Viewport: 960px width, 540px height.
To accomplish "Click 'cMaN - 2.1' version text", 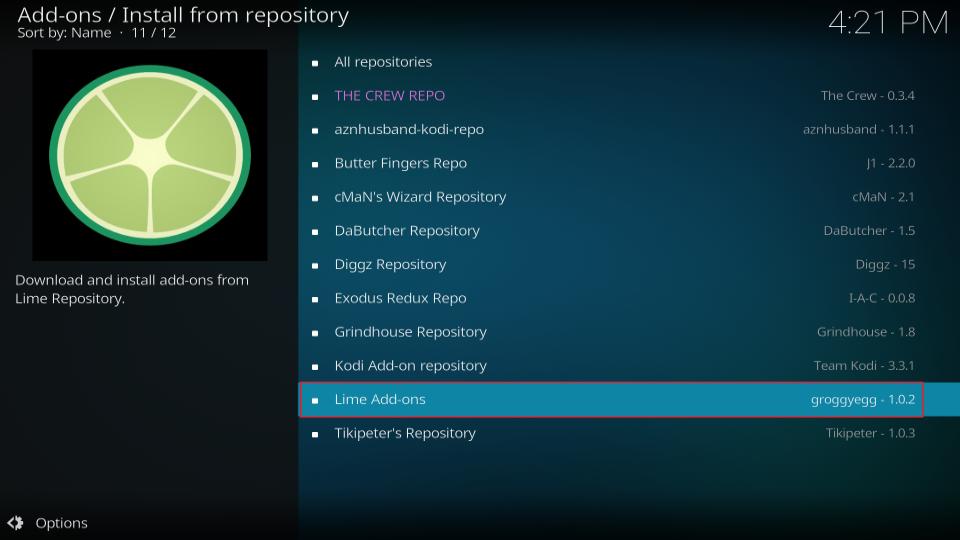I will [883, 197].
